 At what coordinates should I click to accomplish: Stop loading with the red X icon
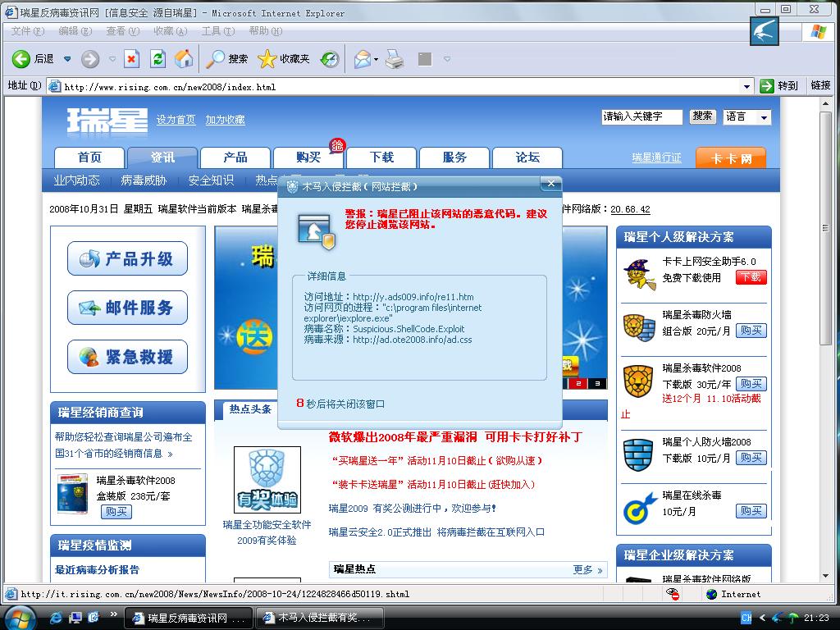(131, 59)
